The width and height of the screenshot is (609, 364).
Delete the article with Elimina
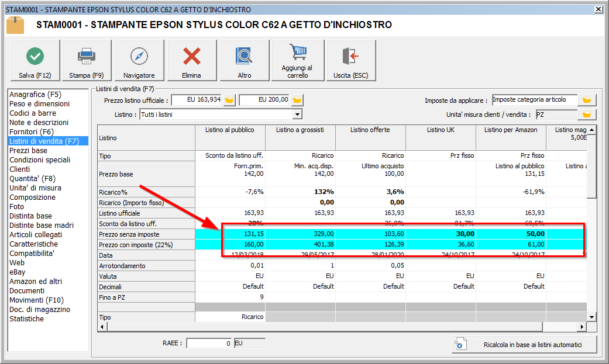pyautogui.click(x=191, y=61)
